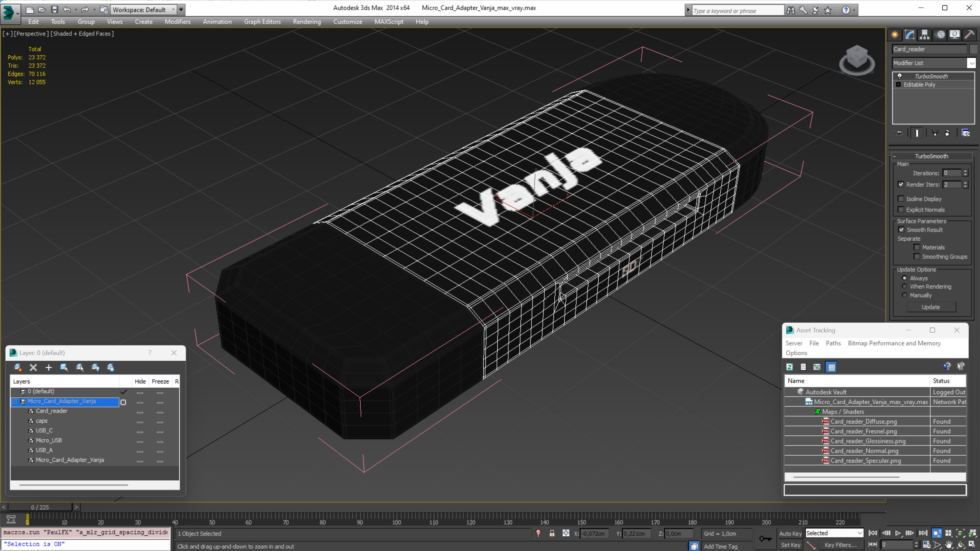Click Highlight Selected Objects' Layers icon

click(79, 367)
